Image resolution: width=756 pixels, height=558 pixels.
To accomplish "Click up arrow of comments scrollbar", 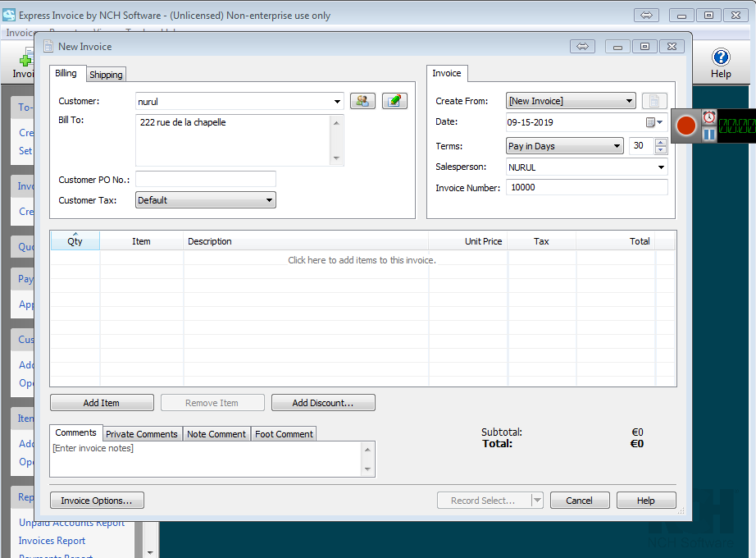I will click(367, 450).
